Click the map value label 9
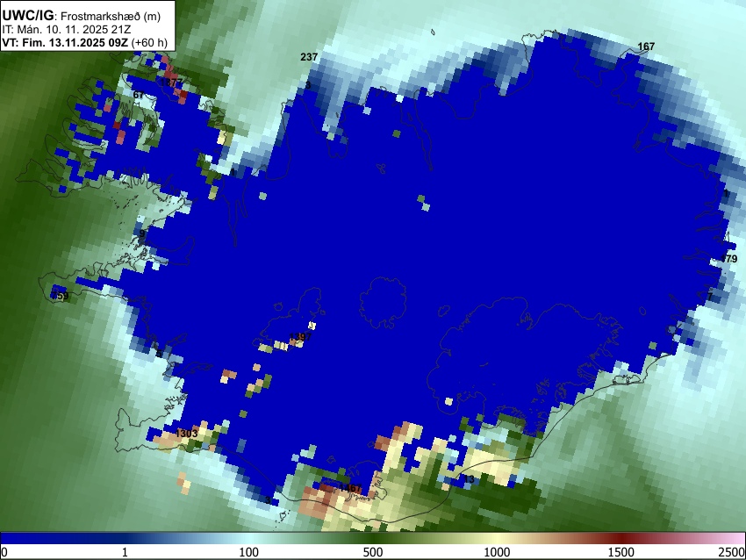The height and width of the screenshot is (560, 746). 142,233
